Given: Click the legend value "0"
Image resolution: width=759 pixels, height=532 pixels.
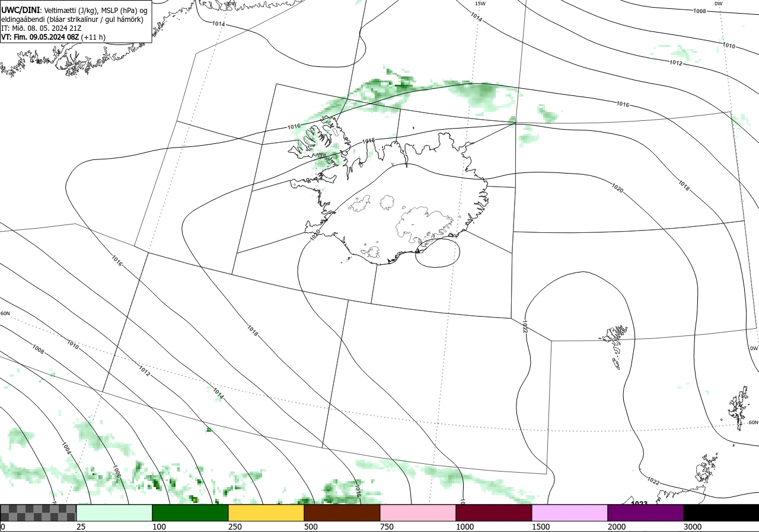Looking at the screenshot, I should 2,527.
